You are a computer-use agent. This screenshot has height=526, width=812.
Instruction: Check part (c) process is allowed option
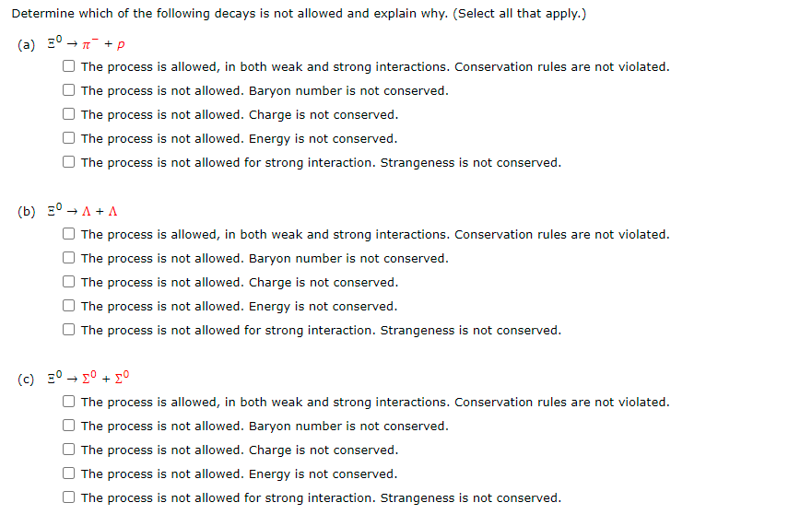(68, 402)
